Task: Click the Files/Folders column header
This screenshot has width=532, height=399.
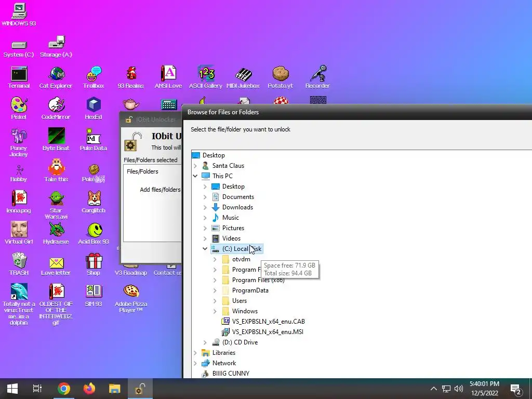Action: (x=142, y=171)
